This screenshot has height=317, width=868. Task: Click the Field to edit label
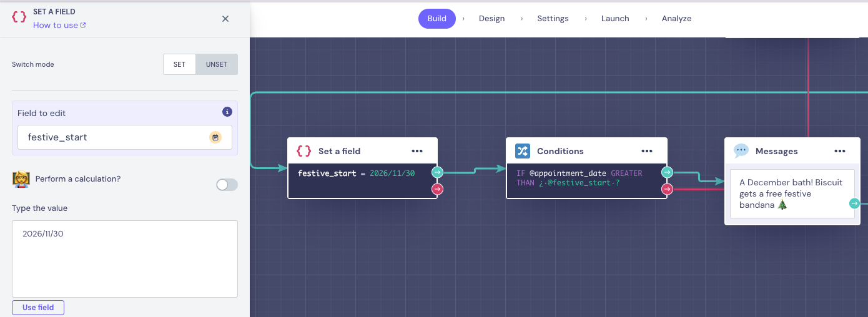(x=41, y=113)
